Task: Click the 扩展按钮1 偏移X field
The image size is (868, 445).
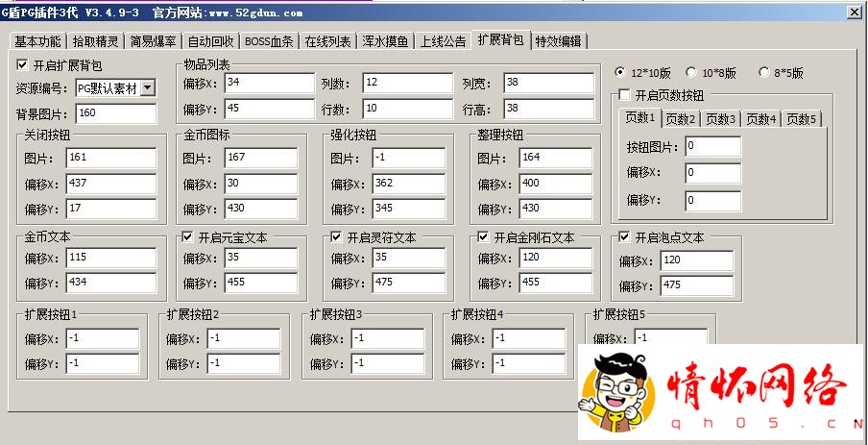Action: pyautogui.click(x=103, y=338)
